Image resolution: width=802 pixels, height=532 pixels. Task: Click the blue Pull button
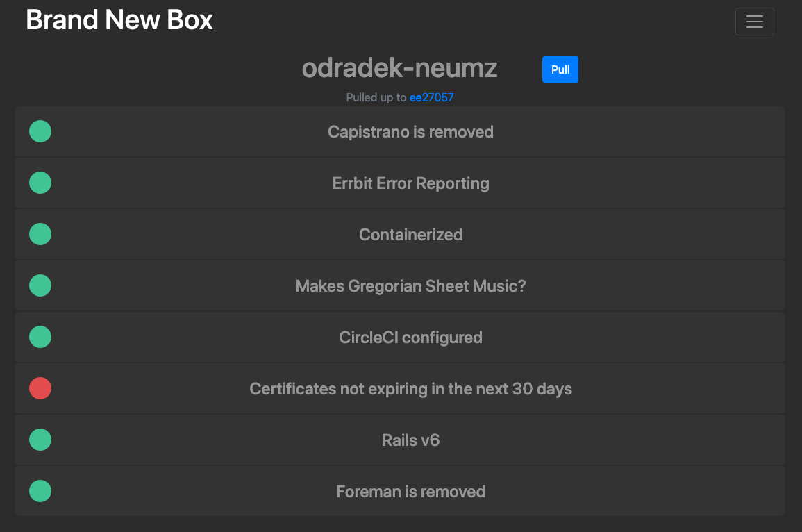[x=560, y=69]
